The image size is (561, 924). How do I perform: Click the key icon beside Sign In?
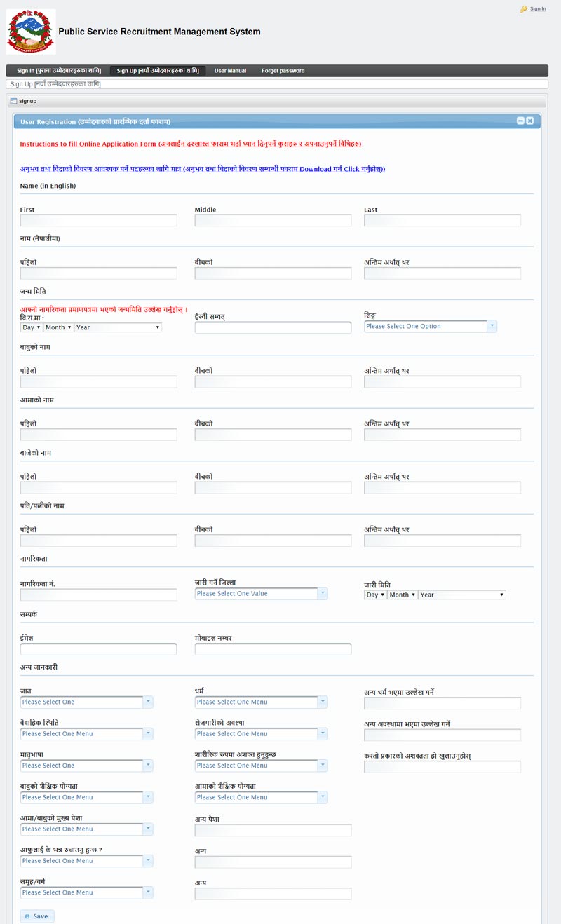(x=524, y=9)
